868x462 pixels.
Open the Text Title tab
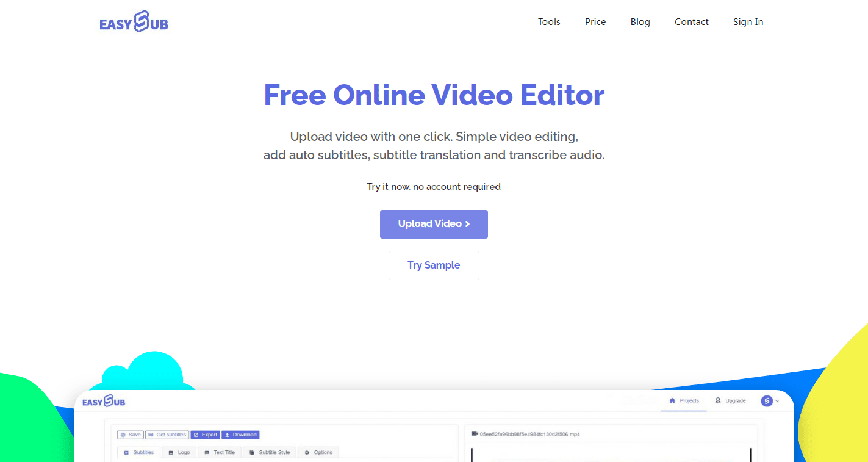coord(220,452)
